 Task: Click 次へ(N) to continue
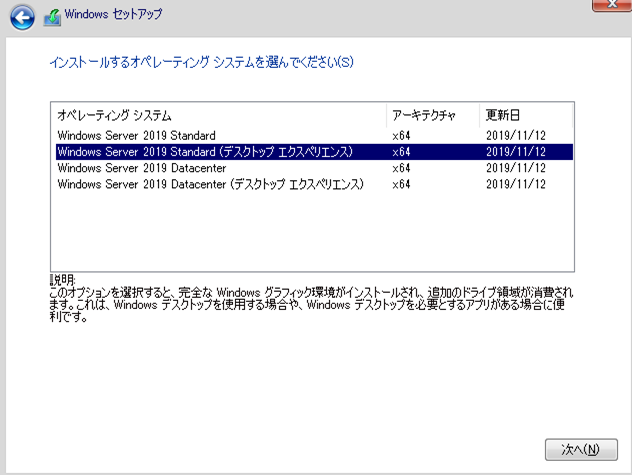coord(581,449)
